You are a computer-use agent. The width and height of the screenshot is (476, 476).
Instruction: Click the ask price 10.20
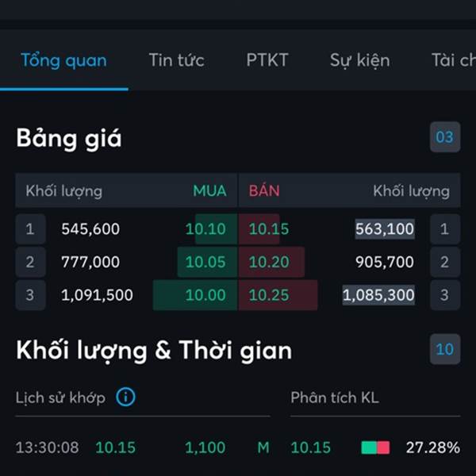point(269,262)
